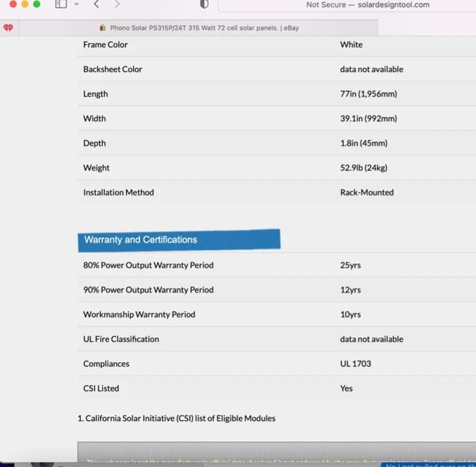Open the sidebar tab group dropdown chevron

pos(77,4)
